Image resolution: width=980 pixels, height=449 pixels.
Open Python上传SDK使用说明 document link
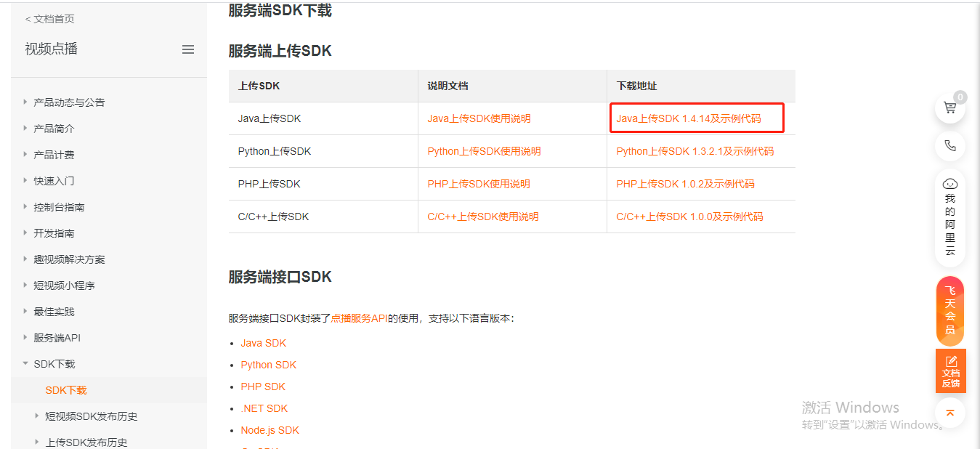[484, 151]
